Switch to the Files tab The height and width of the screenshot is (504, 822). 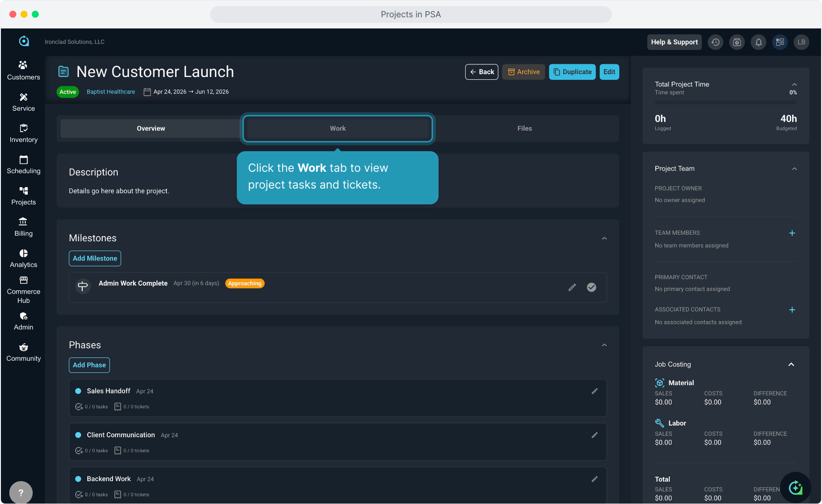524,128
